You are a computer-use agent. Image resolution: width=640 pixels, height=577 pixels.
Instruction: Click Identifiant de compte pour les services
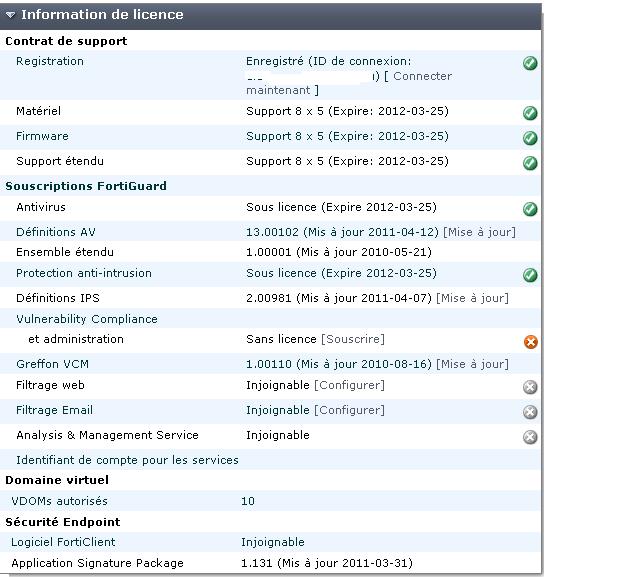click(127, 460)
